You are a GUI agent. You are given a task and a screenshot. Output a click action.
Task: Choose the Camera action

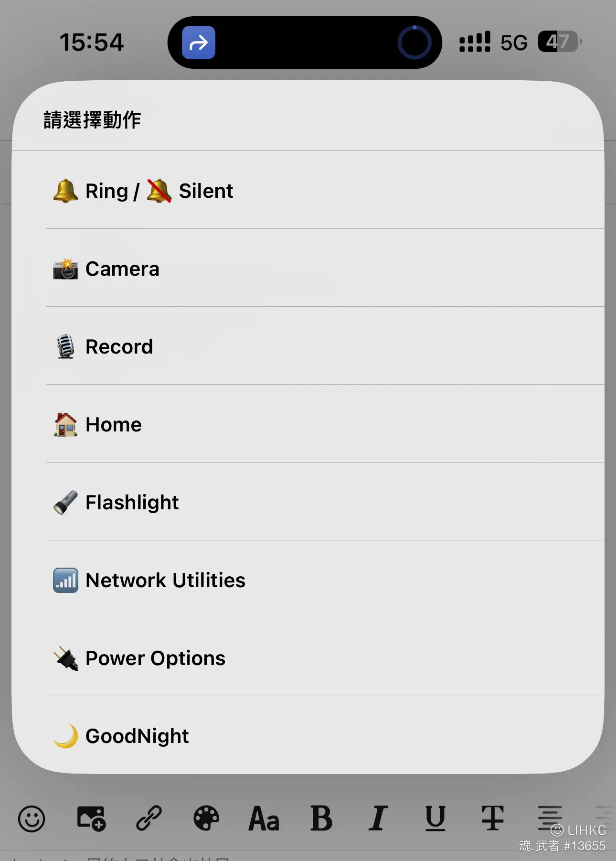pyautogui.click(x=308, y=268)
